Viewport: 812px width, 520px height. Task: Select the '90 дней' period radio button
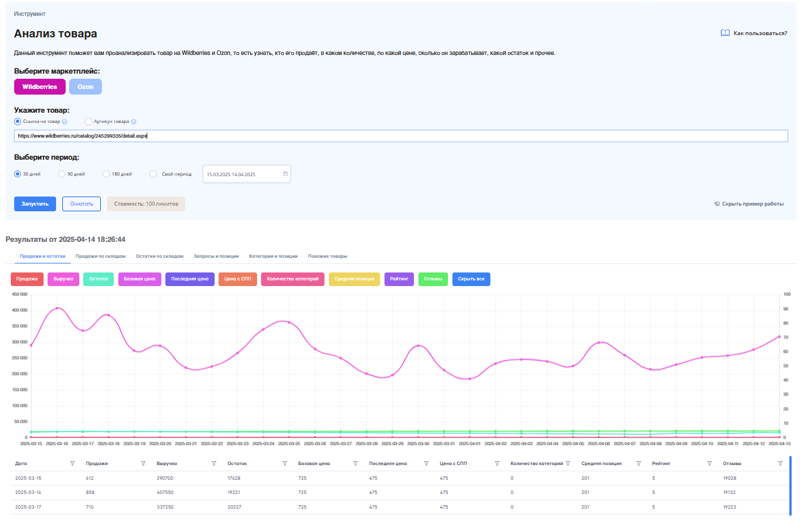tap(62, 174)
